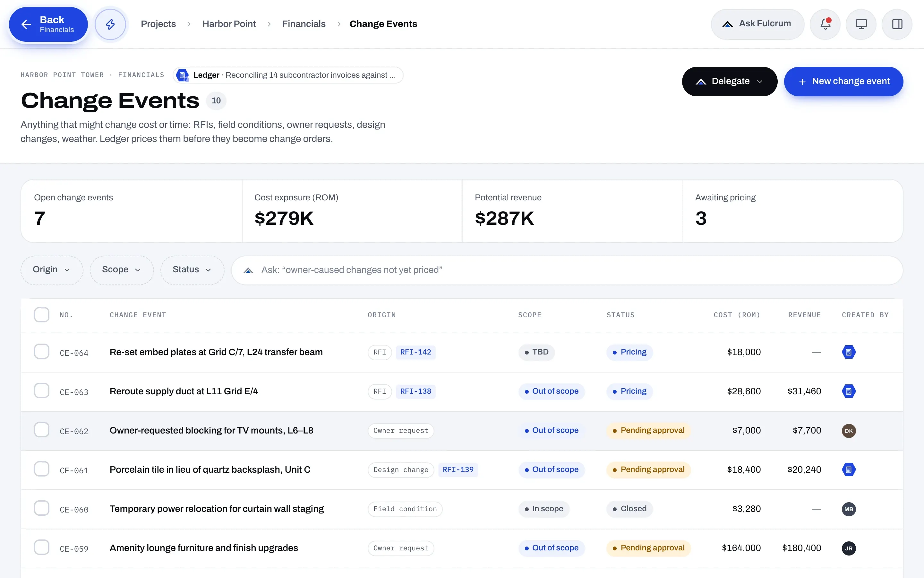Click the Closed status on CE-060
The width and height of the screenshot is (924, 578).
629,509
